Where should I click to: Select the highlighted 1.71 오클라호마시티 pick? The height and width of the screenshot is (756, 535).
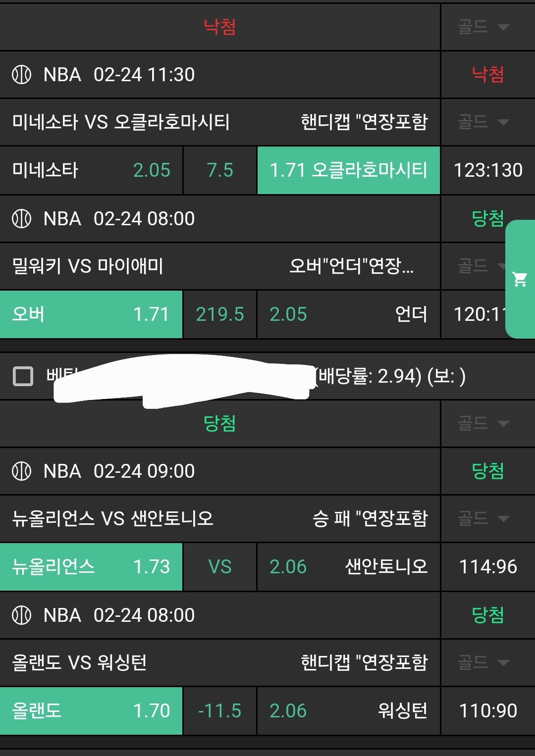click(348, 170)
